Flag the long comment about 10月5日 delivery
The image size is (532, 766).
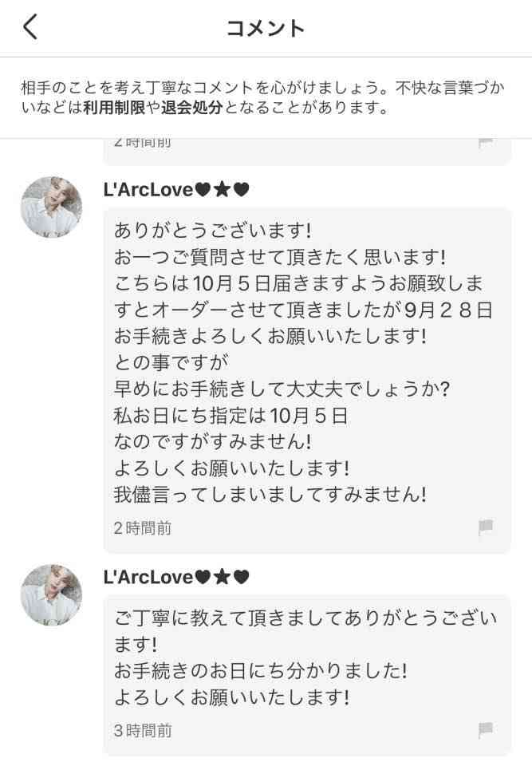coord(485,527)
